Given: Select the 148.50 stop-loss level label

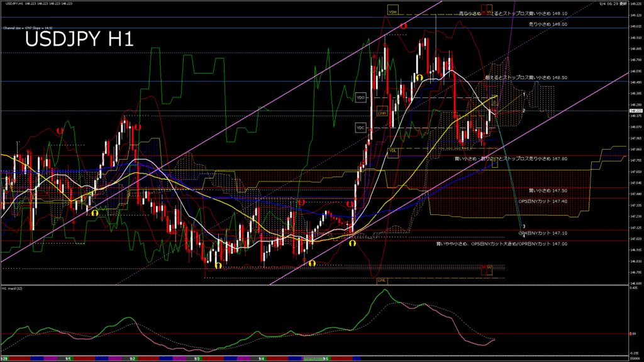Looking at the screenshot, I should 527,77.
